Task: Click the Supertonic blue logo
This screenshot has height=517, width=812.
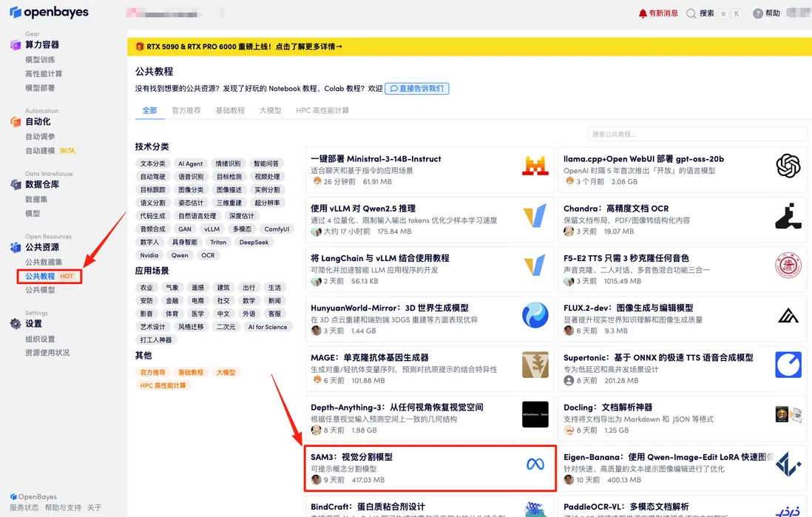Action: coord(788,365)
